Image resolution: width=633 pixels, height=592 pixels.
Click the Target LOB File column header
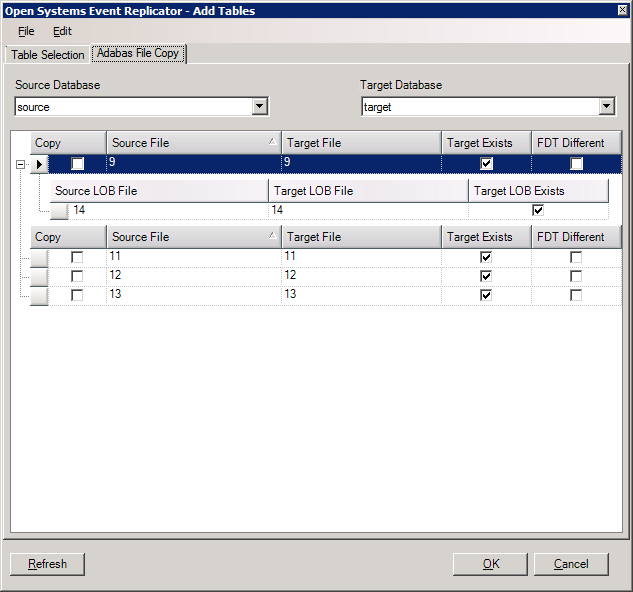[x=369, y=191]
